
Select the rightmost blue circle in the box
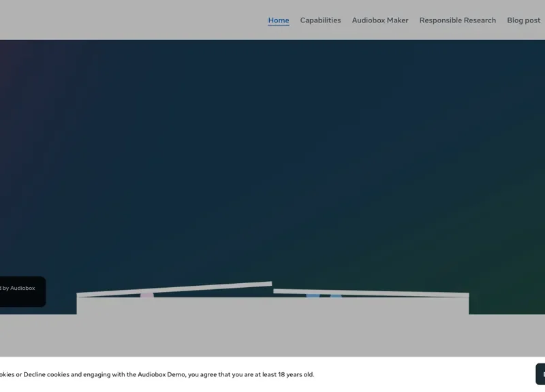click(x=336, y=296)
